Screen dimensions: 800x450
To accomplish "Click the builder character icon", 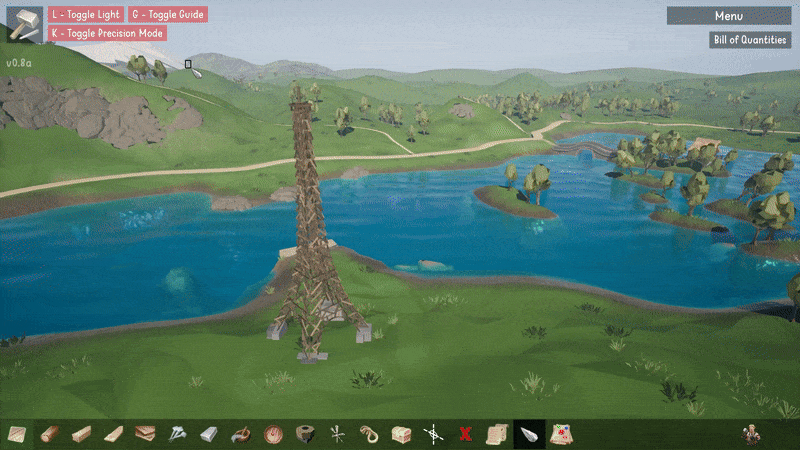I will point(751,435).
